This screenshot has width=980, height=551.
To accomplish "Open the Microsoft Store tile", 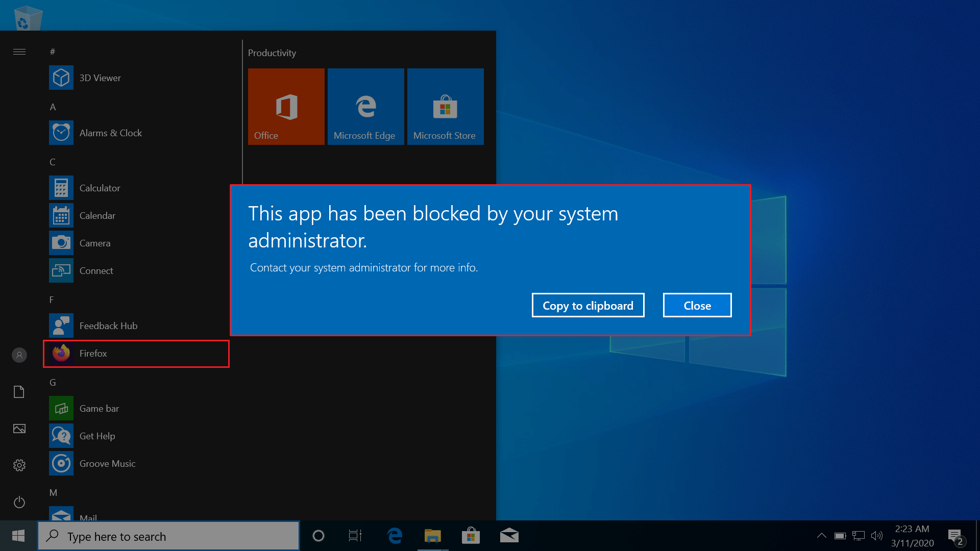I will (x=446, y=107).
